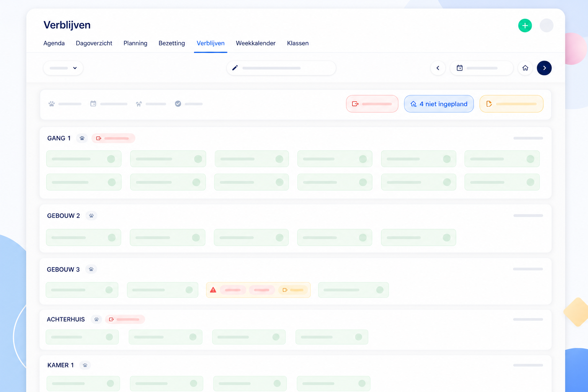Click the red exit pill beside GANG 1
The height and width of the screenshot is (392, 588).
click(x=113, y=138)
